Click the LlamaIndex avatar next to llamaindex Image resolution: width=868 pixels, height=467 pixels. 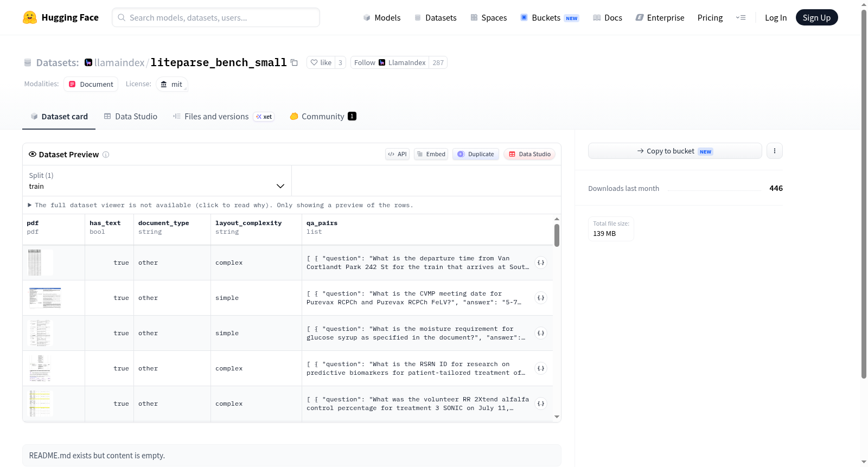click(x=88, y=62)
